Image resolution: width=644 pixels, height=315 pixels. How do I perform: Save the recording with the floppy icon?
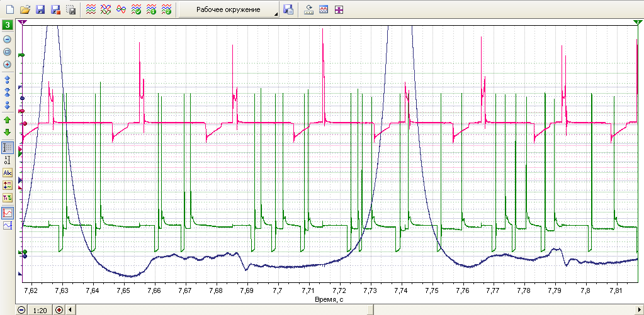pyautogui.click(x=40, y=10)
